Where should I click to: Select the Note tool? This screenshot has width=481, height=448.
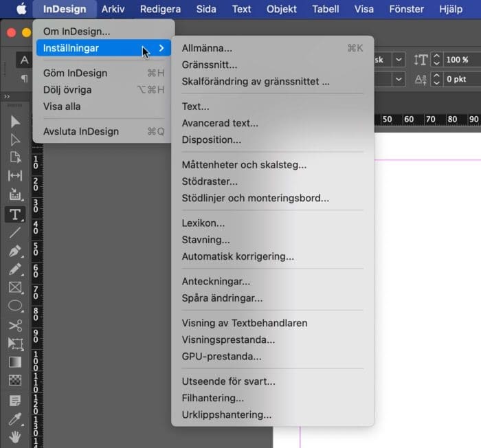click(15, 401)
